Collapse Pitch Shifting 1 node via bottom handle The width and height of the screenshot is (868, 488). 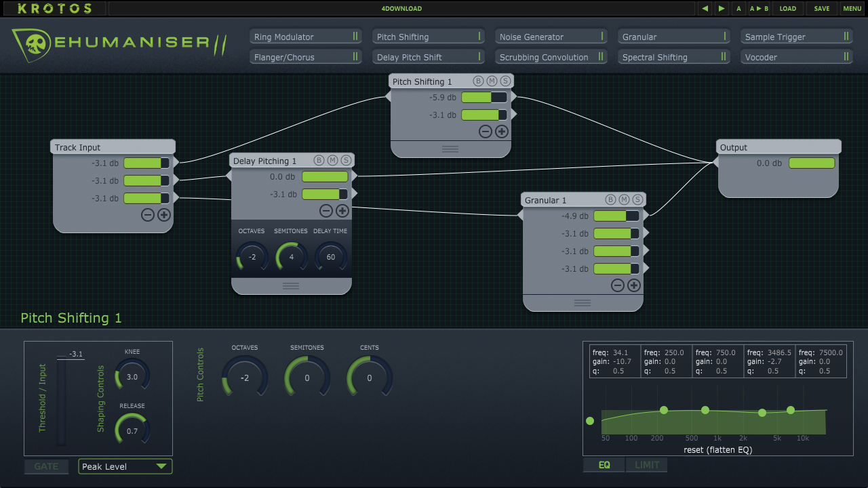[450, 148]
